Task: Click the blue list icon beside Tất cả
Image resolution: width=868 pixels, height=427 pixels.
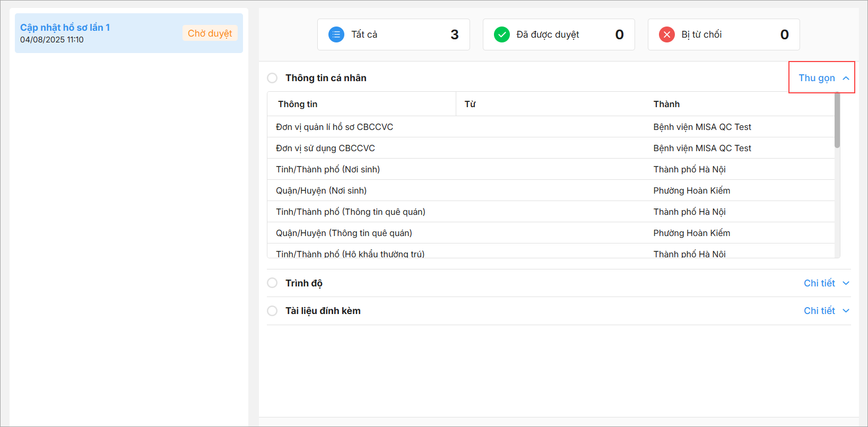Action: (336, 34)
